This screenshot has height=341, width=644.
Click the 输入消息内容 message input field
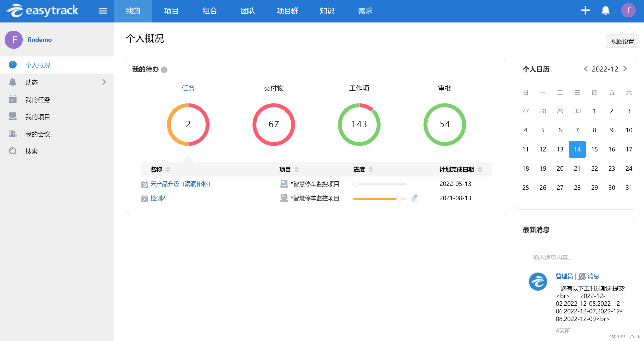pyautogui.click(x=577, y=257)
